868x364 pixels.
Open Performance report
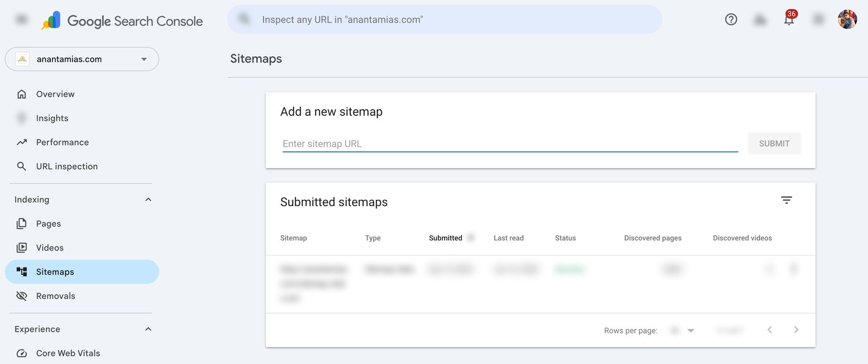point(82,142)
